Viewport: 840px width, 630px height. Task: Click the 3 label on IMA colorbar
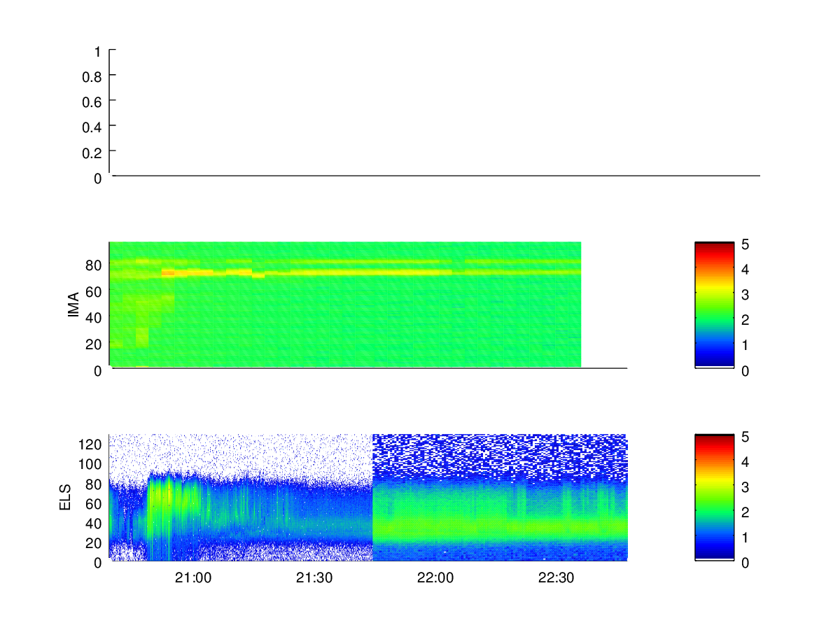click(x=745, y=295)
